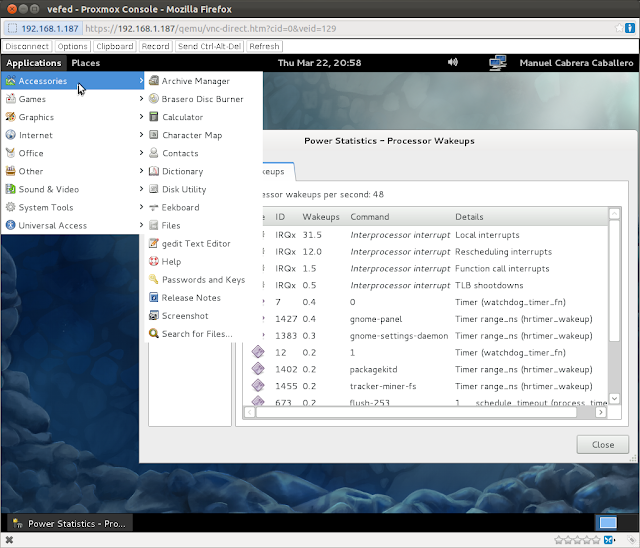640x548 pixels.
Task: Expand the Graphics submenu
Action: (x=73, y=117)
